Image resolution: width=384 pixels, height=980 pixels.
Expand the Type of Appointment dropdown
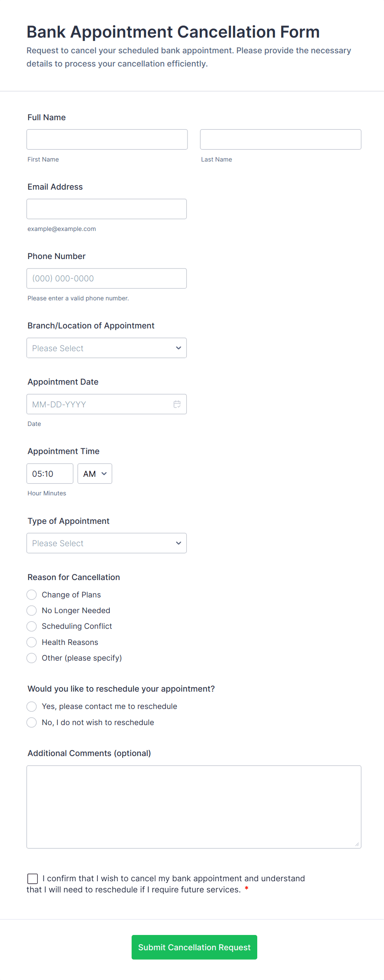(x=107, y=543)
